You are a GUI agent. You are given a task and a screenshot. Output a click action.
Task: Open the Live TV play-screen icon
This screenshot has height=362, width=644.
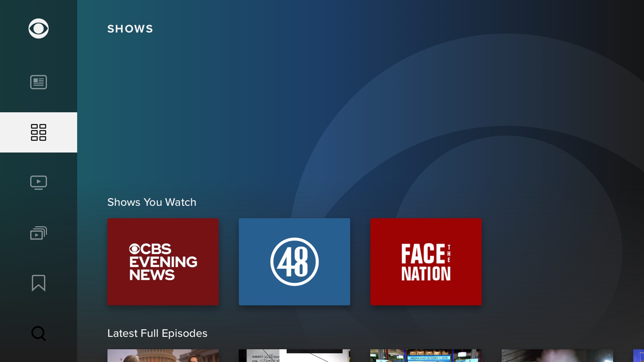point(39,183)
